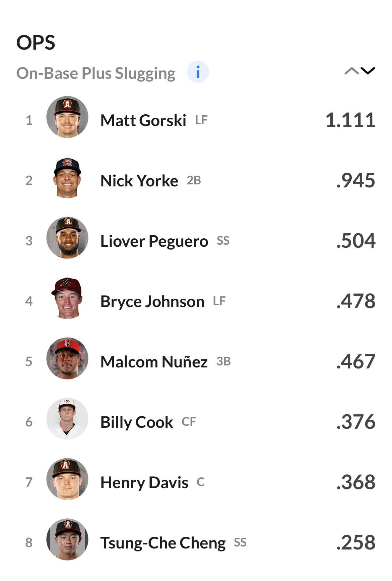Viewport: 392px width, 581px height.
Task: Open Billy Cook's player link
Action: 137,422
